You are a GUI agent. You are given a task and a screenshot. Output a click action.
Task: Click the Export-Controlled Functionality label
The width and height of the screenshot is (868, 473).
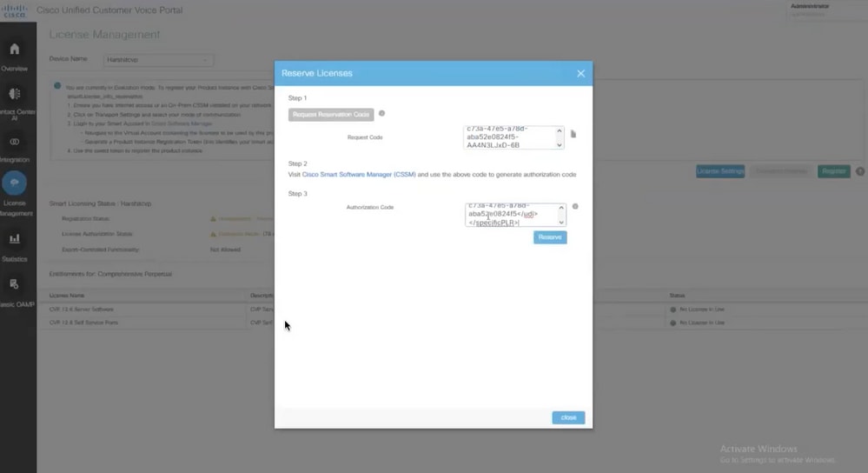pyautogui.click(x=100, y=250)
